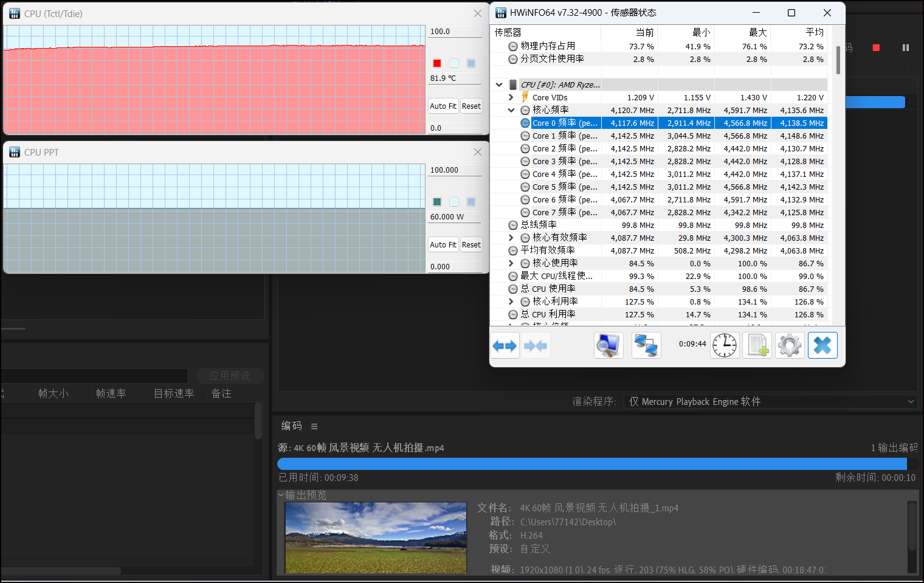Start logging with the spreadsheet plus icon
The image size is (924, 583).
757,346
